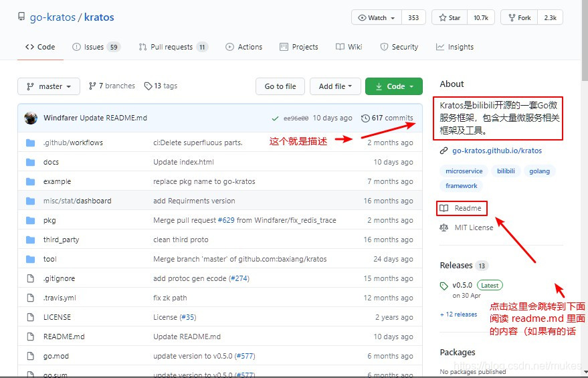Open the #35 link in the LICENSE row
The width and height of the screenshot is (588, 378).
[x=187, y=317]
